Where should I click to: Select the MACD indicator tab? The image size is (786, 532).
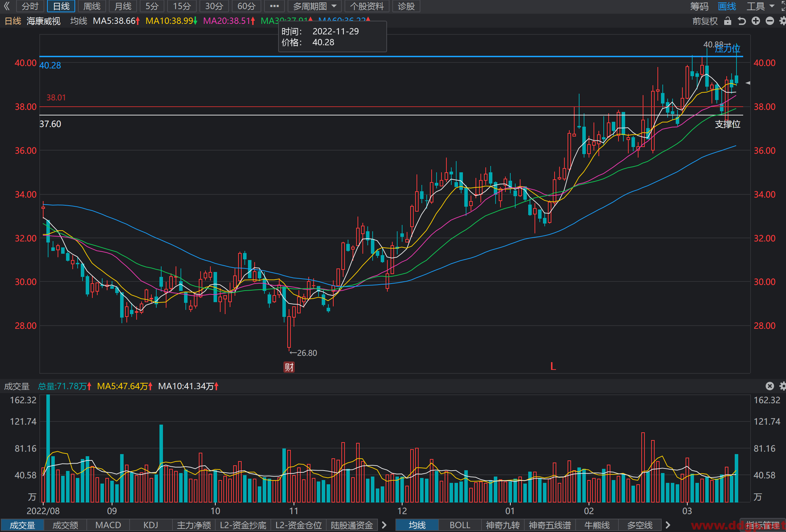(x=108, y=525)
